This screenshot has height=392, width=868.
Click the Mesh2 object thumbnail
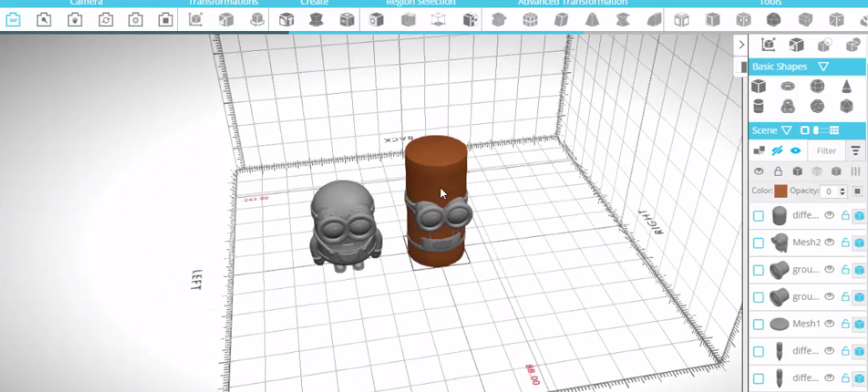[x=779, y=242]
